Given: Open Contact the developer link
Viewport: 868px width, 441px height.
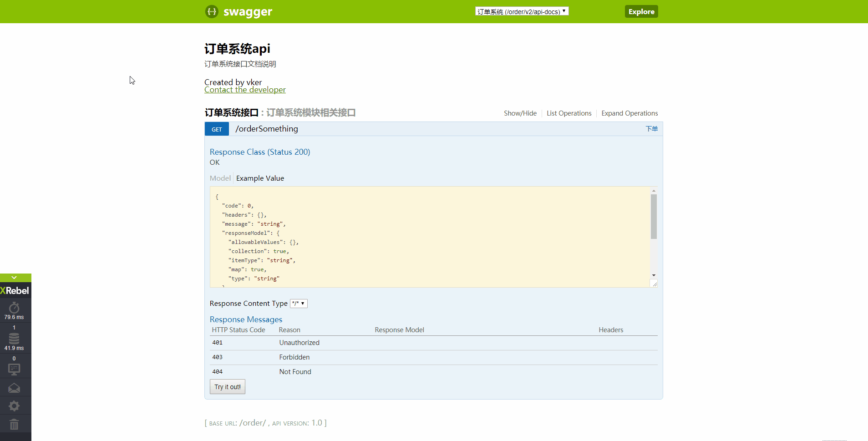Looking at the screenshot, I should (x=245, y=90).
